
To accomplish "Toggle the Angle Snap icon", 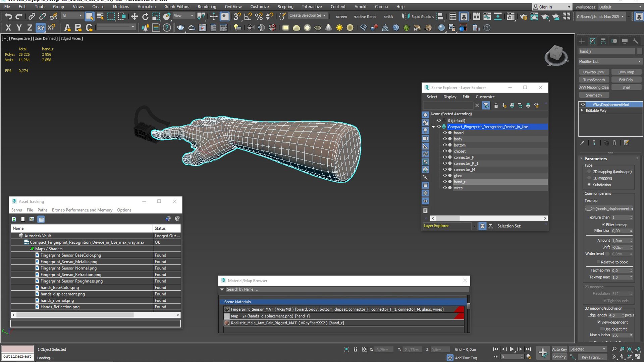I will (x=248, y=16).
